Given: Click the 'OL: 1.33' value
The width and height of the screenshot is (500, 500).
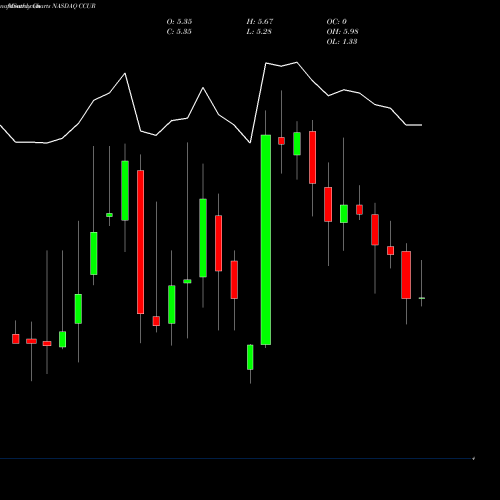Looking at the screenshot, I should pos(342,41).
